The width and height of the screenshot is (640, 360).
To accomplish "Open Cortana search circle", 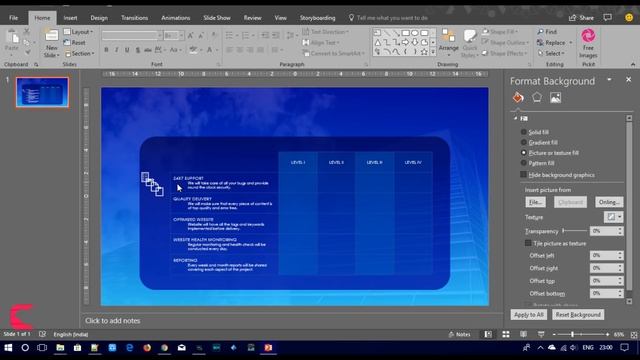I will pos(25,348).
